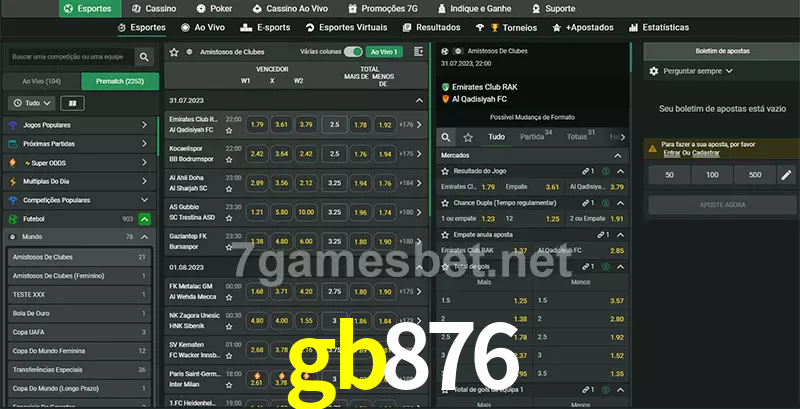Click star under Emirates Club vs Al Qadisiyah
This screenshot has height=409, width=800.
click(229, 131)
